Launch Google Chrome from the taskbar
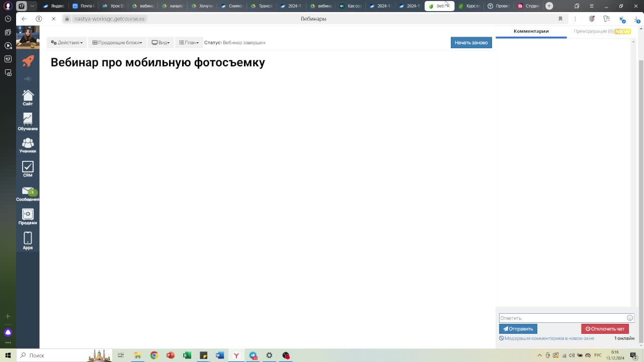644x362 pixels. pyautogui.click(x=154, y=355)
